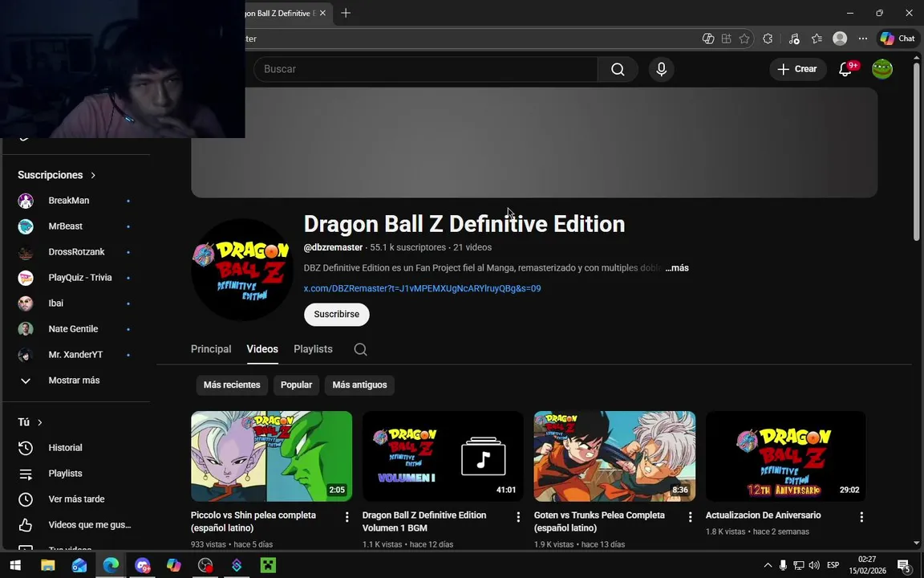Open browser profile icon

pyautogui.click(x=840, y=39)
